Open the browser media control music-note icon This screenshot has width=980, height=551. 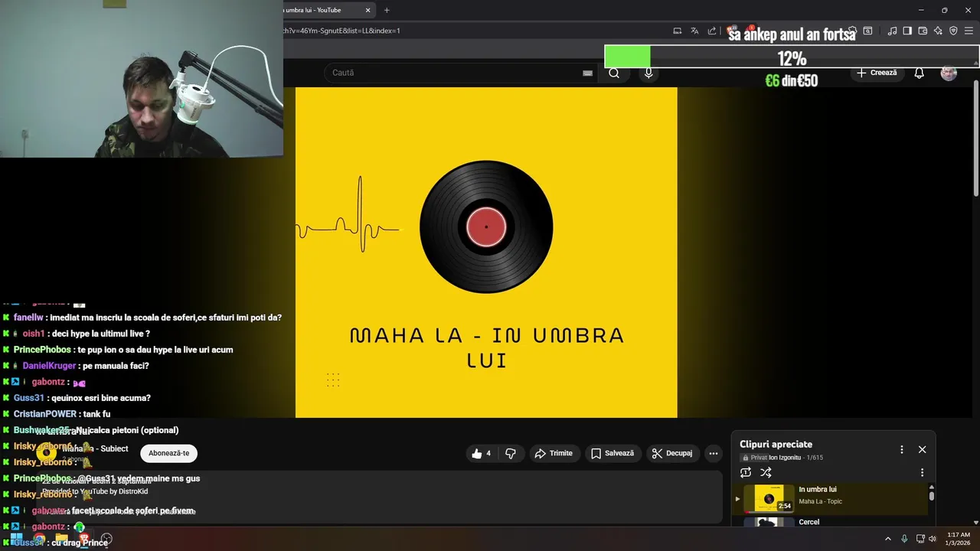tap(892, 31)
